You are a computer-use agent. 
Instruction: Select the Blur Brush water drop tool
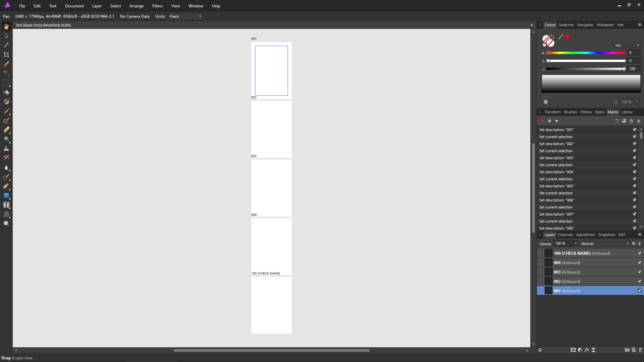[6, 167]
